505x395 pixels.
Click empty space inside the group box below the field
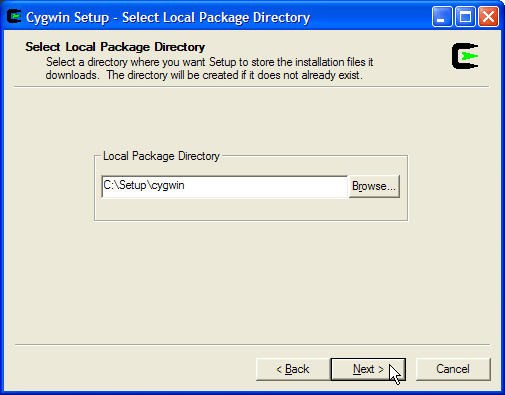(x=251, y=209)
